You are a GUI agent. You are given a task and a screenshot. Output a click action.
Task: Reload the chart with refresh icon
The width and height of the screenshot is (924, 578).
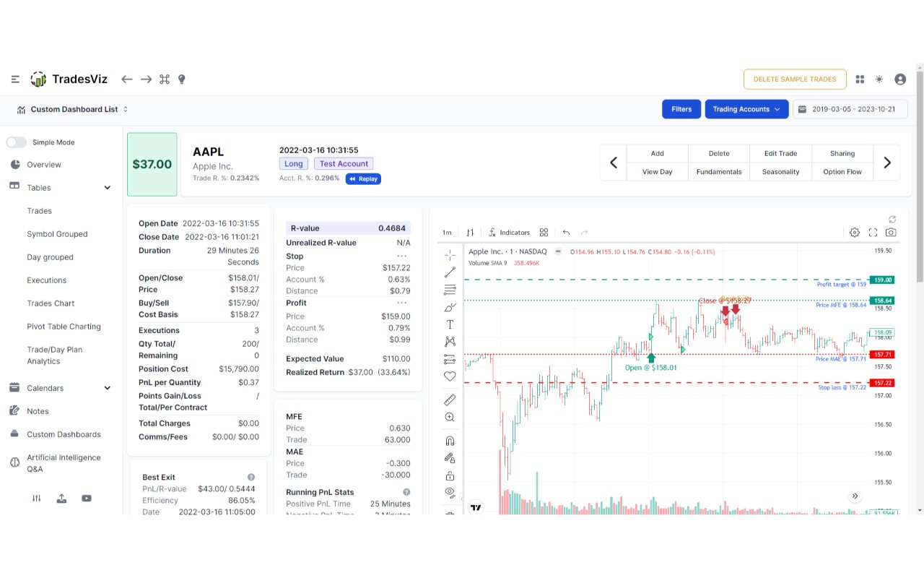[x=892, y=219]
